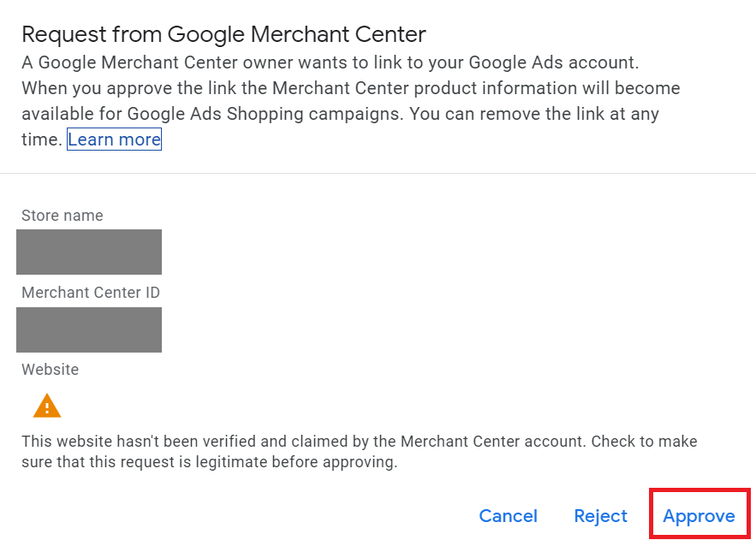
Task: Click the word time before Learn more
Action: 41,139
